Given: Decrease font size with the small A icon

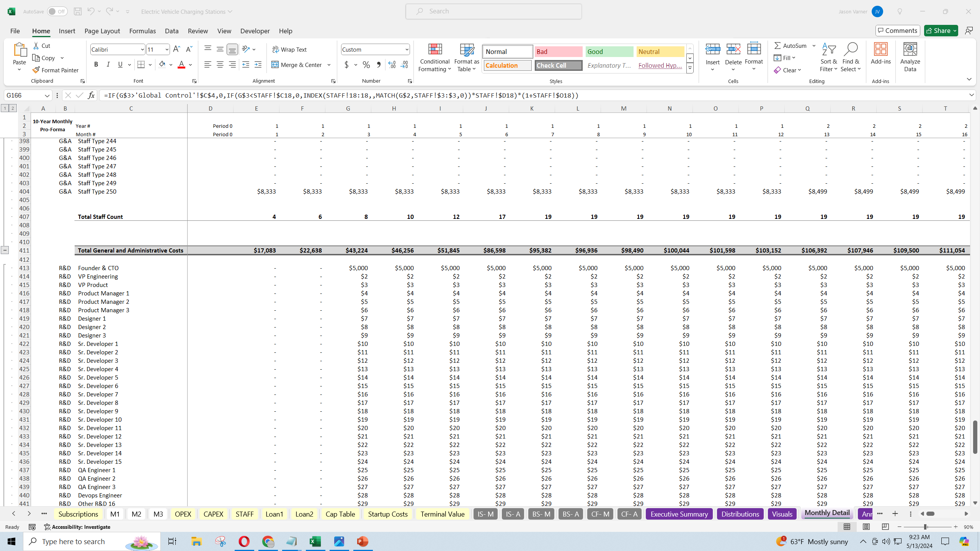Looking at the screenshot, I should (189, 49).
